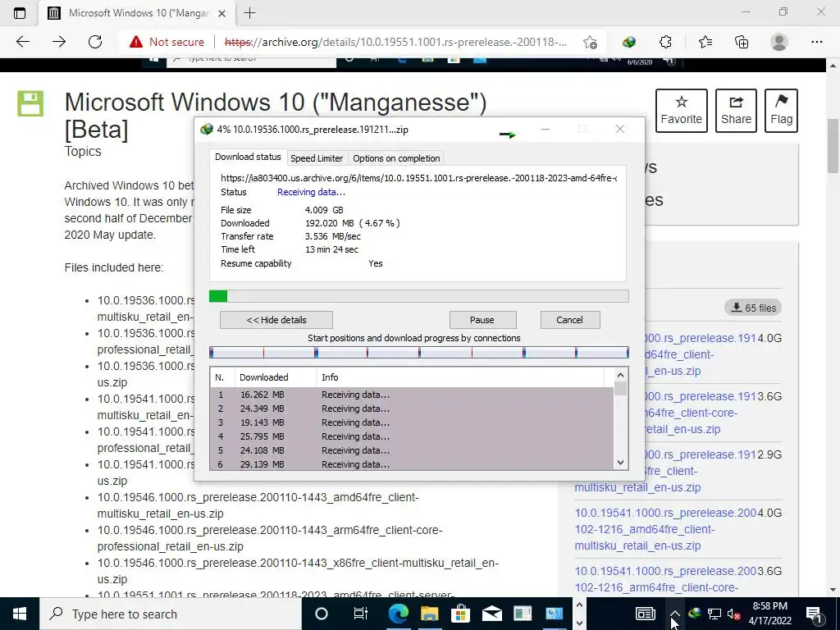Open the Collections icon

click(x=742, y=42)
